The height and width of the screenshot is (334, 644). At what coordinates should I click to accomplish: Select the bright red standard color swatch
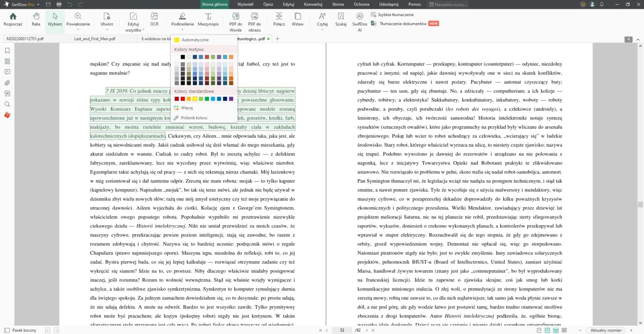pyautogui.click(x=183, y=99)
